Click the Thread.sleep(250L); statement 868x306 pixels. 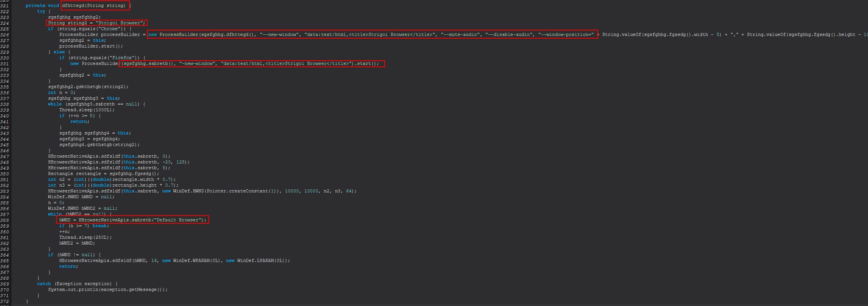pyautogui.click(x=85, y=237)
